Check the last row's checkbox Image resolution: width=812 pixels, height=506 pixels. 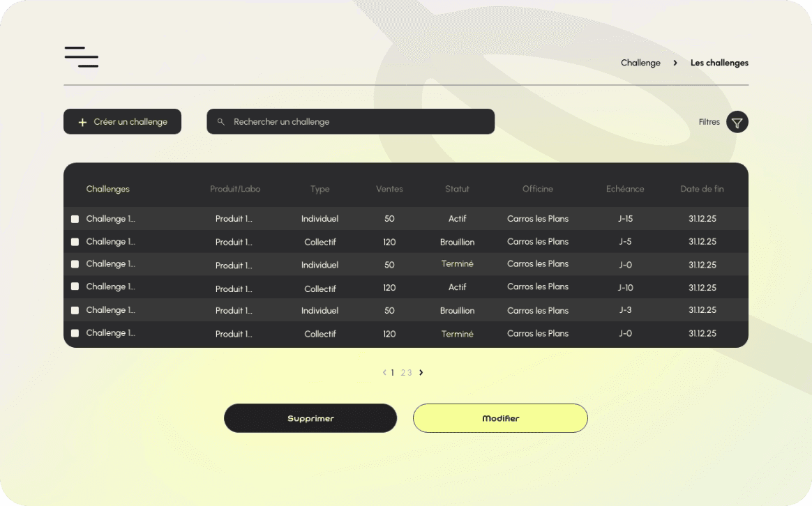pos(75,333)
